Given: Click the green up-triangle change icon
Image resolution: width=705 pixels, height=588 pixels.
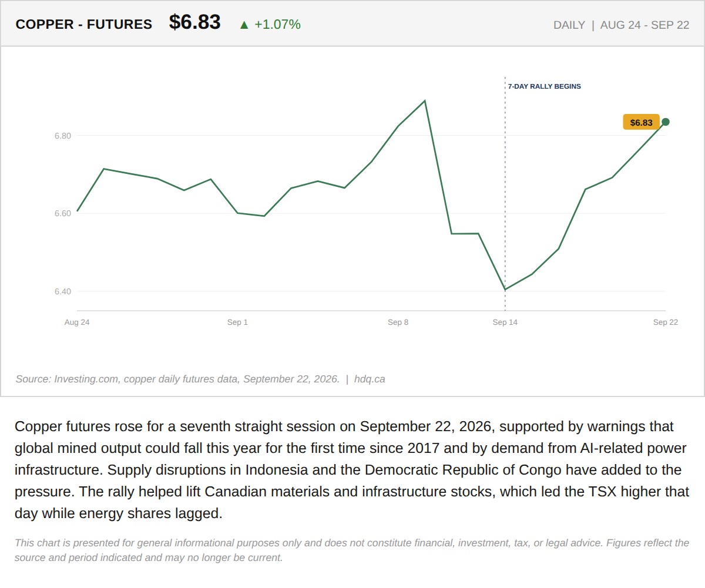Looking at the screenshot, I should [244, 25].
